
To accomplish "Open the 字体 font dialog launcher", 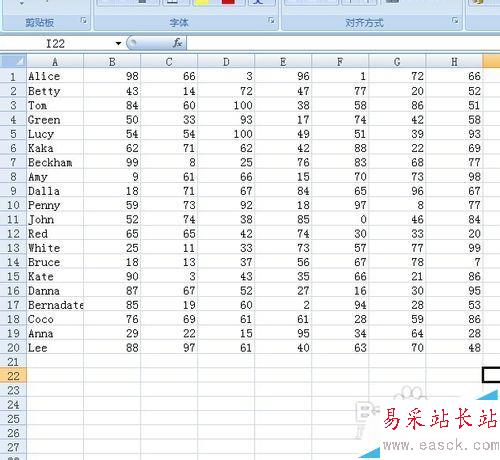I will click(x=271, y=21).
